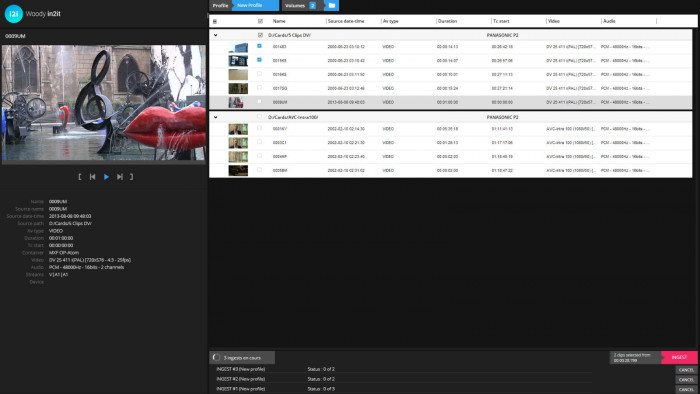Screen dimensions: 700x394
Task: Check the AVC-Intra100 folder checkbox
Action: click(x=259, y=116)
